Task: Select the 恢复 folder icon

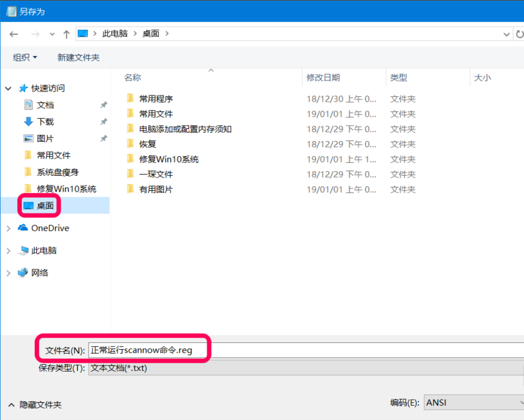Action: click(131, 144)
